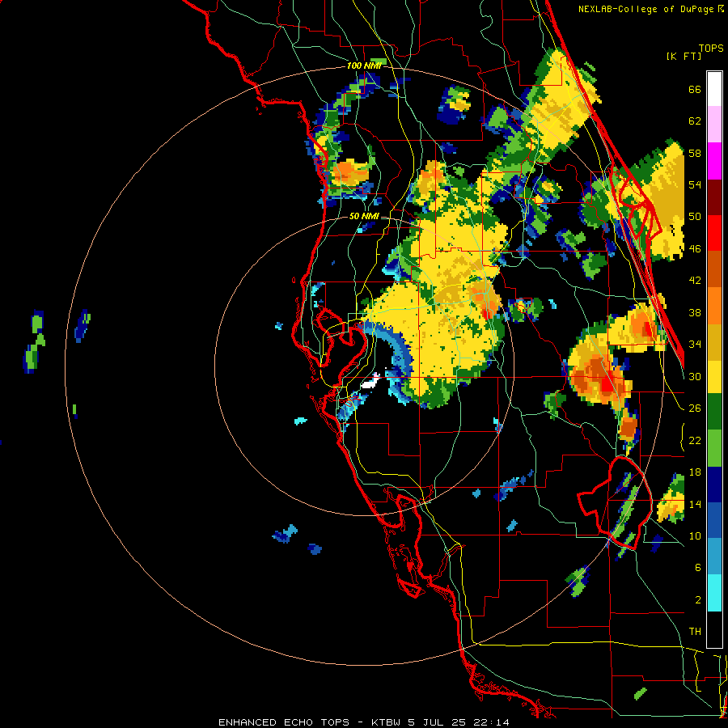Click the black TH legend swatch
This screenshot has height=728, width=728.
click(x=714, y=629)
